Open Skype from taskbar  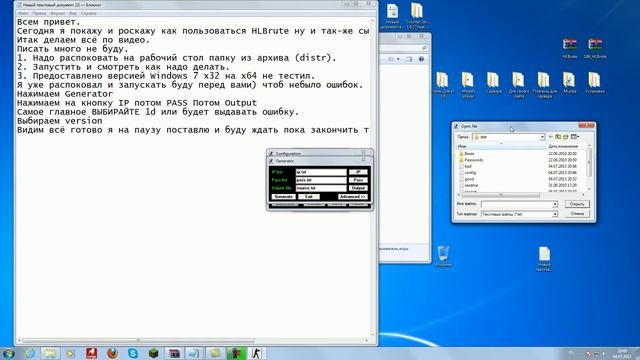click(133, 353)
